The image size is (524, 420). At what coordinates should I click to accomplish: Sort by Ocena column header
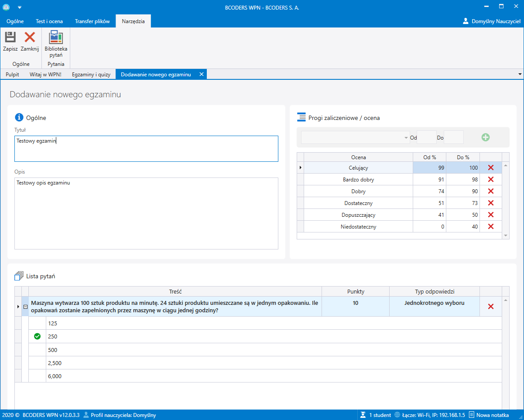(358, 157)
